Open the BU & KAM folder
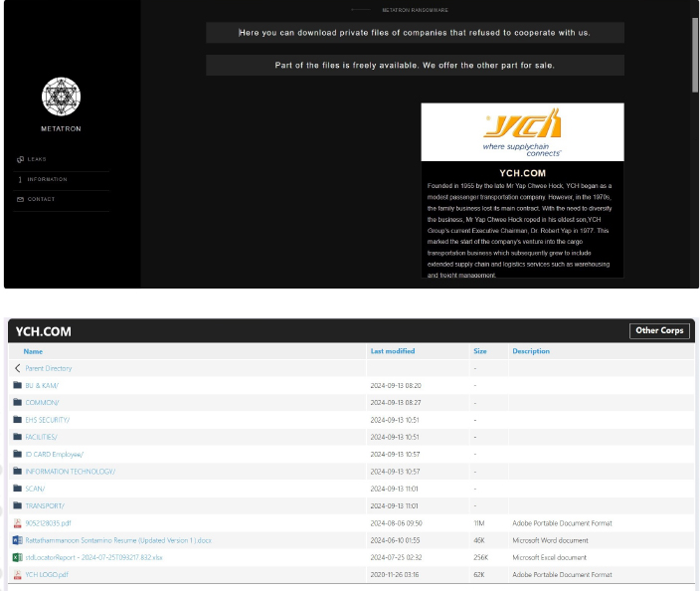This screenshot has width=700, height=591. point(42,385)
